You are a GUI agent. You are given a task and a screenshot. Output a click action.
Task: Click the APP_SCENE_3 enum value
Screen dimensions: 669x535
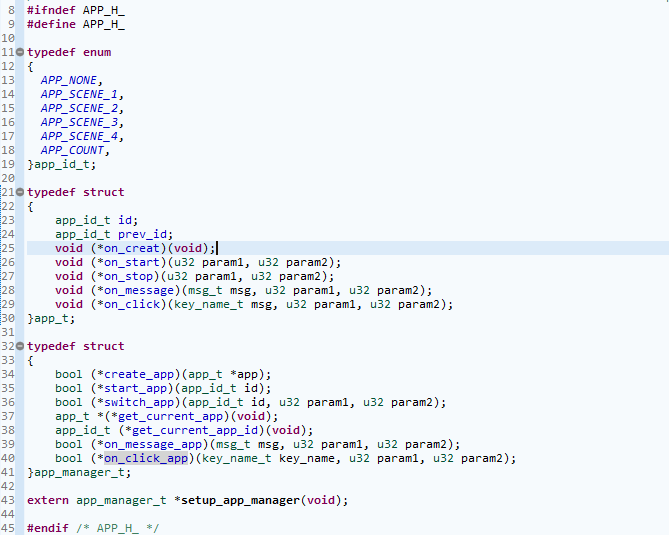click(x=79, y=122)
